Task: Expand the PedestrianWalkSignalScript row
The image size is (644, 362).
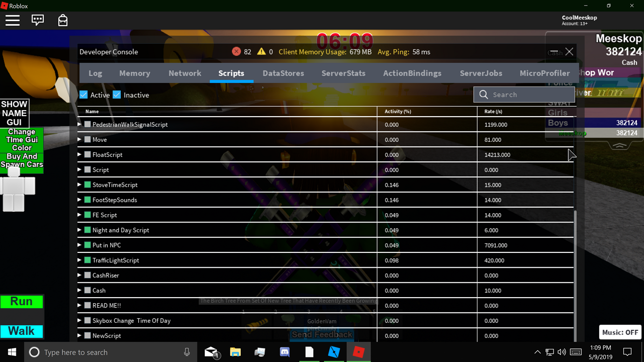Action: [79, 125]
